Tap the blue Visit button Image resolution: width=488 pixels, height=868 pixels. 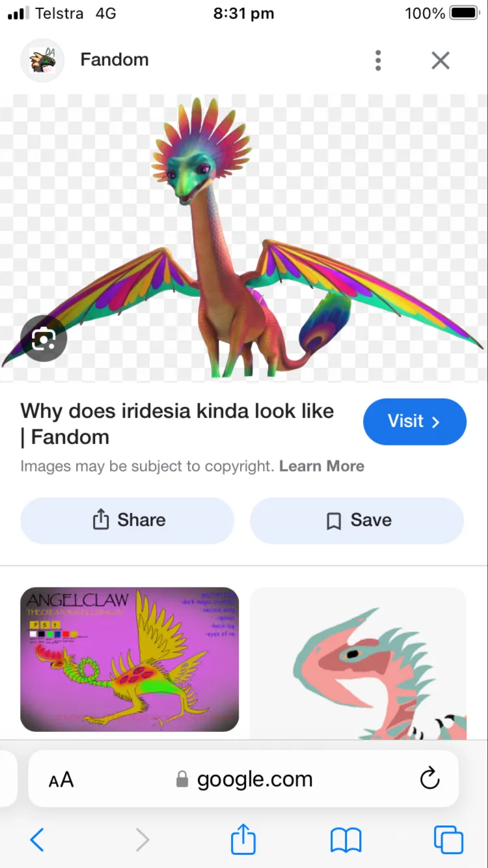pyautogui.click(x=414, y=421)
